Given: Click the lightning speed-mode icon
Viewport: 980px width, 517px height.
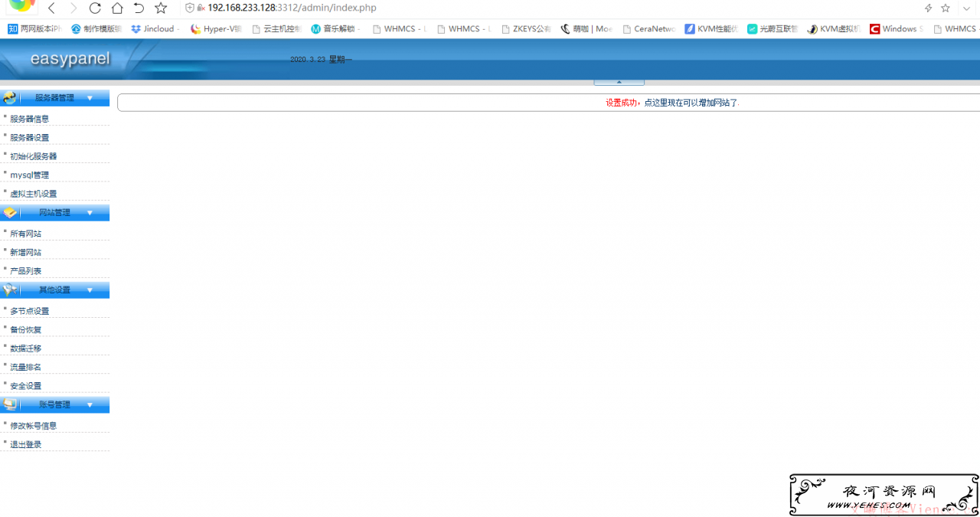Looking at the screenshot, I should 928,8.
